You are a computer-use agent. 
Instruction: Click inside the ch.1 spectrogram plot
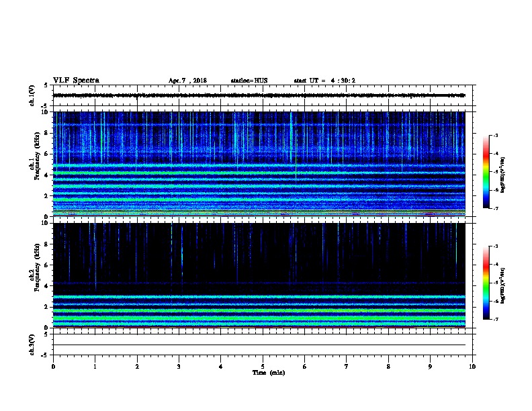click(x=259, y=164)
